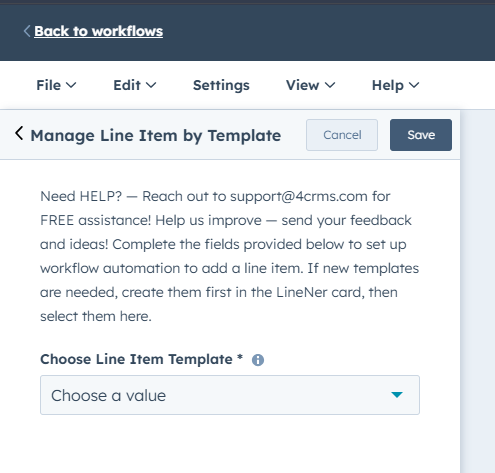Click the down chevron beside View
The height and width of the screenshot is (473, 495).
point(330,85)
